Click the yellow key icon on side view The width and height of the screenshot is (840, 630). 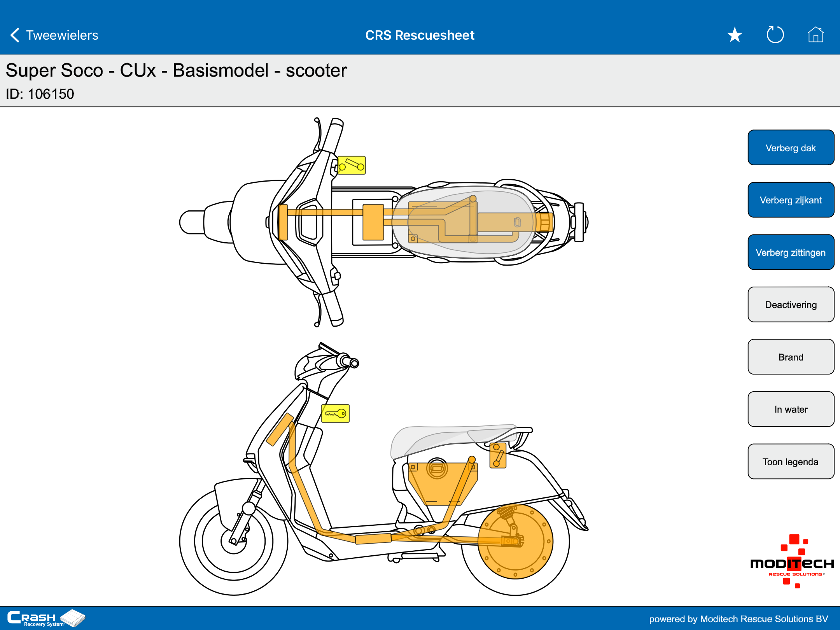[335, 413]
